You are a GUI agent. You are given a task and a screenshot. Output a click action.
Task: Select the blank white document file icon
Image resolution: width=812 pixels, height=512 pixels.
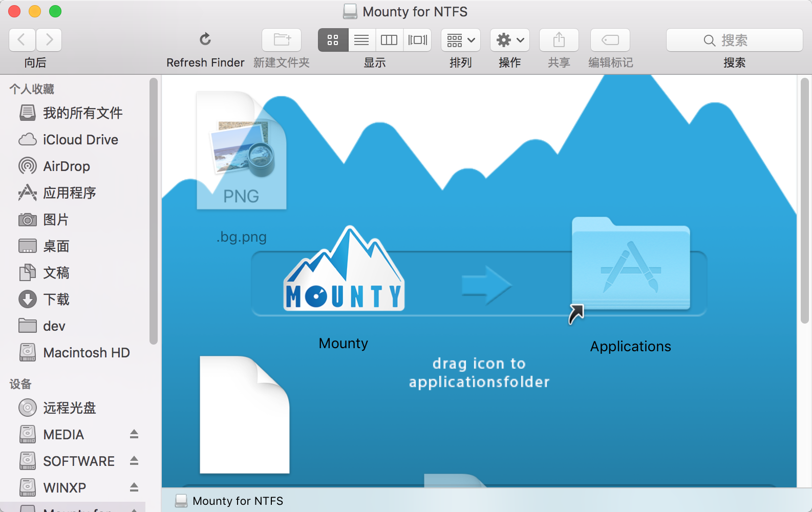[245, 415]
